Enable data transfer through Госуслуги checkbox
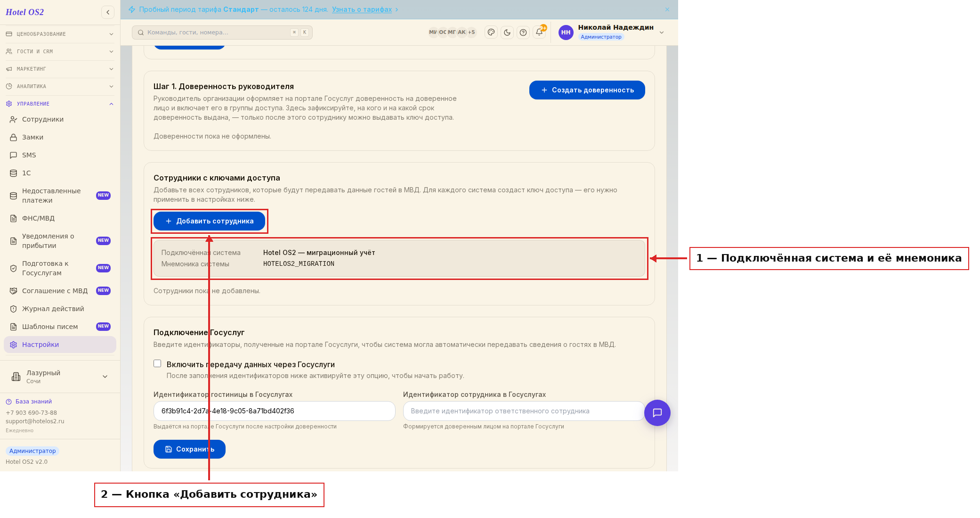This screenshot has height=518, width=980. [157, 363]
